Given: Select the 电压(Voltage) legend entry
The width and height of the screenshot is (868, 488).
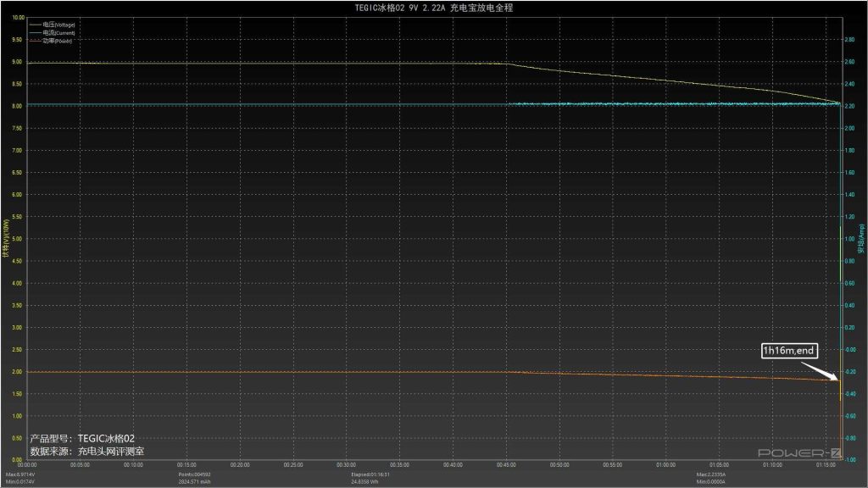Looking at the screenshot, I should pos(52,25).
